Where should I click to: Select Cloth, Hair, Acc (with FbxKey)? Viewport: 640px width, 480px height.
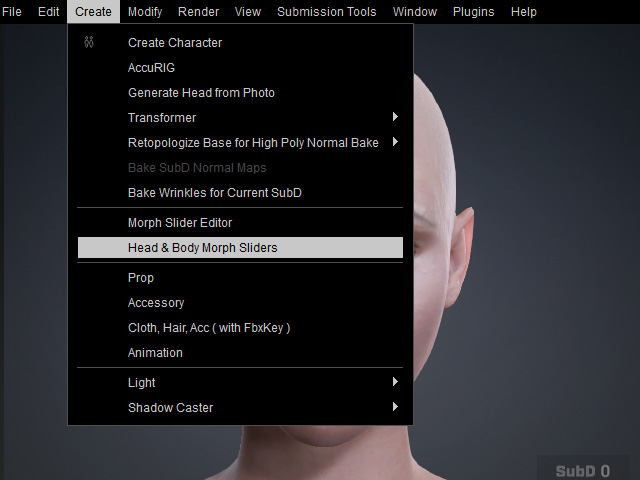240,328
